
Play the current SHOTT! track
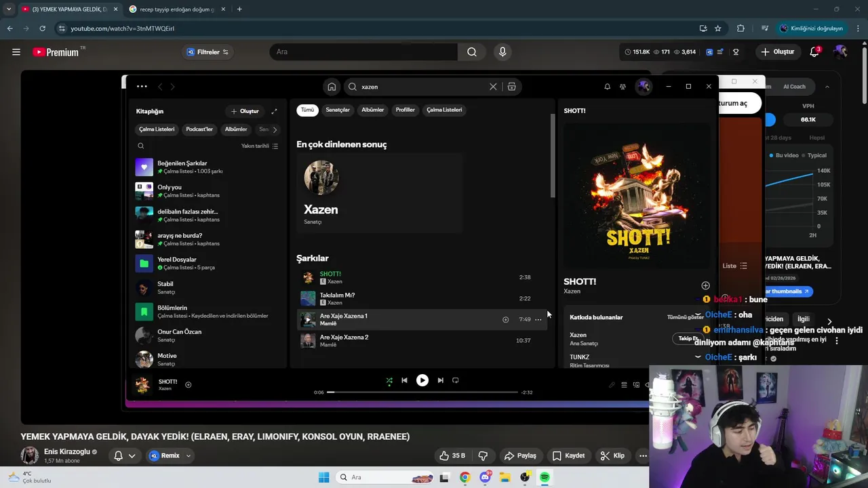pos(422,380)
